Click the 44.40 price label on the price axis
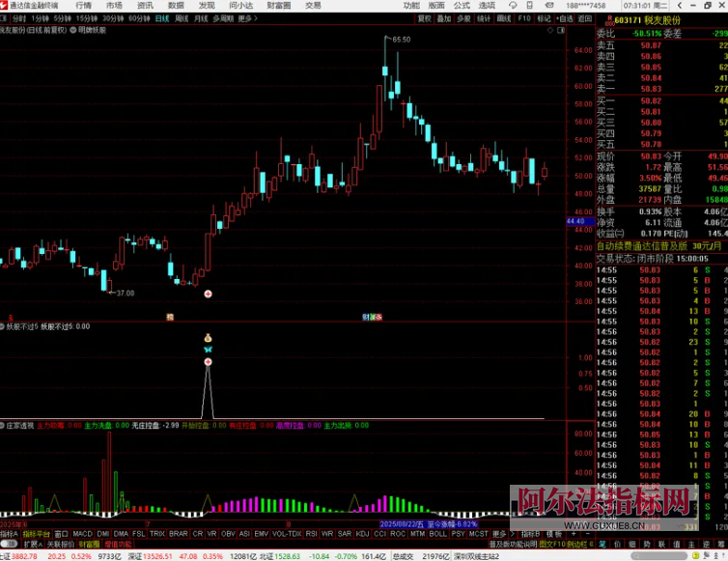Screen dimensions: 728x561 click(576, 221)
